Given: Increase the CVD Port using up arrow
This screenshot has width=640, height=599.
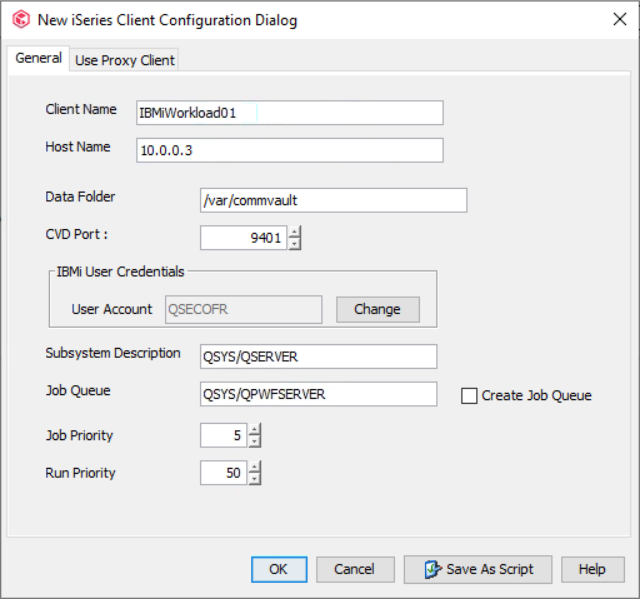Looking at the screenshot, I should [x=295, y=232].
